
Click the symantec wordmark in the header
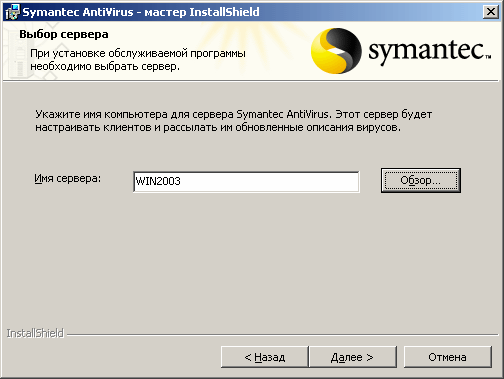430,52
